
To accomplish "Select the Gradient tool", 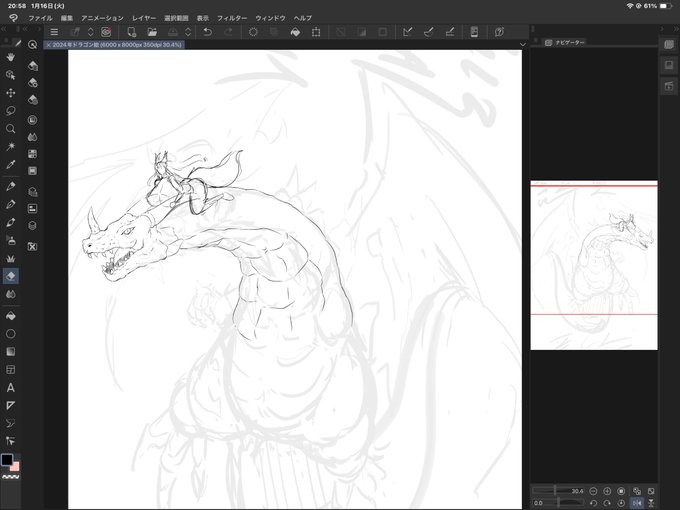I will (11, 352).
